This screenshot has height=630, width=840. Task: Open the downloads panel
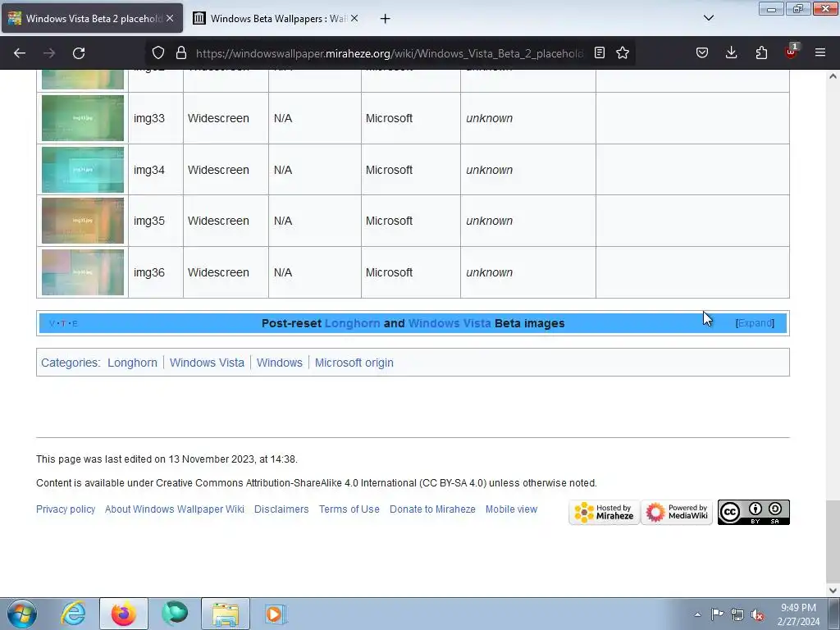point(731,53)
